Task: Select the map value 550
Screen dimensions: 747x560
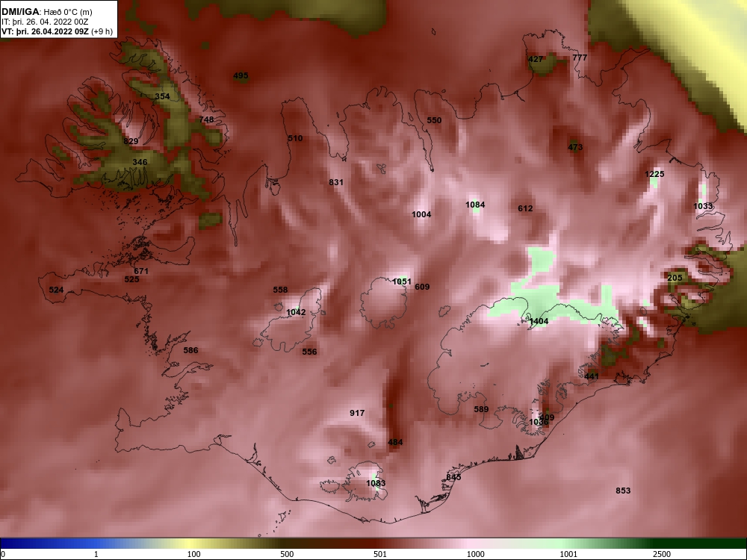Action: click(434, 120)
